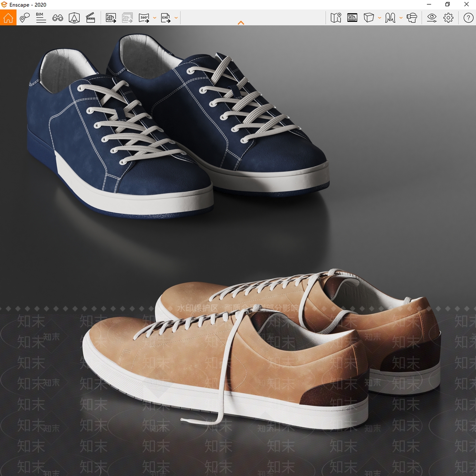The image size is (476, 476).
Task: Expand the EXE export dropdown arrow
Action: point(176,18)
